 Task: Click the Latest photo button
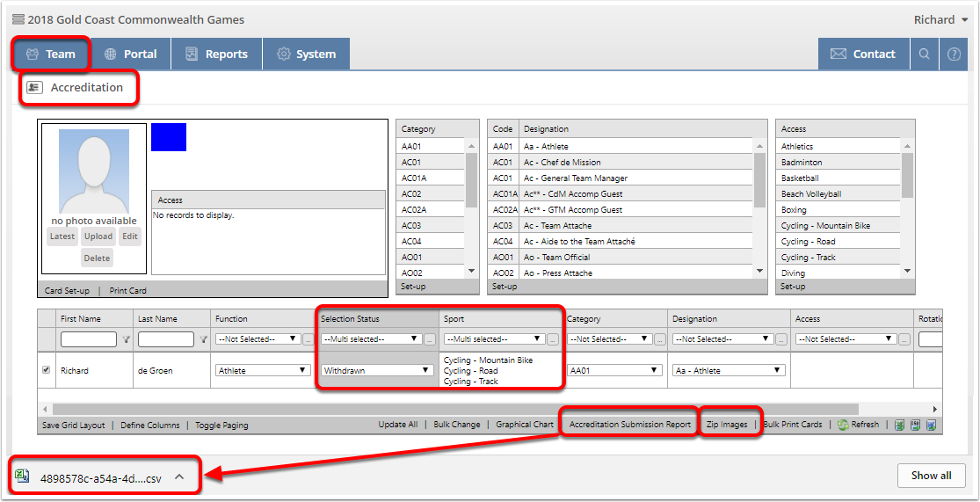pos(62,236)
